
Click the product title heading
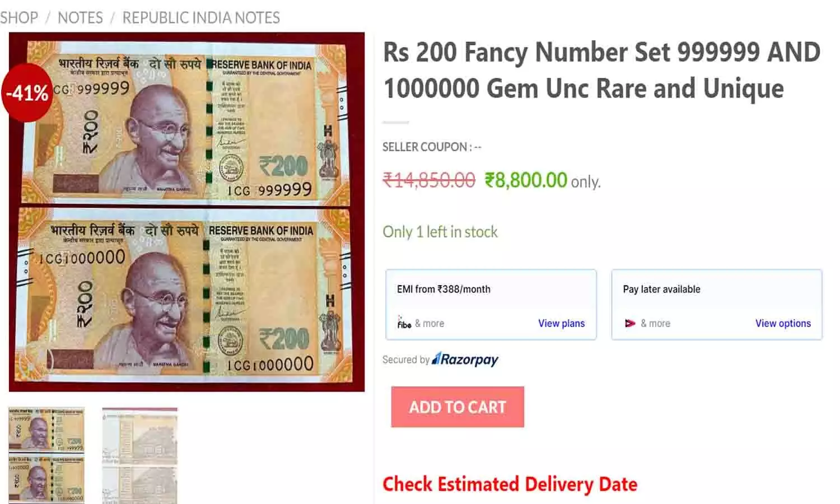[x=601, y=70]
